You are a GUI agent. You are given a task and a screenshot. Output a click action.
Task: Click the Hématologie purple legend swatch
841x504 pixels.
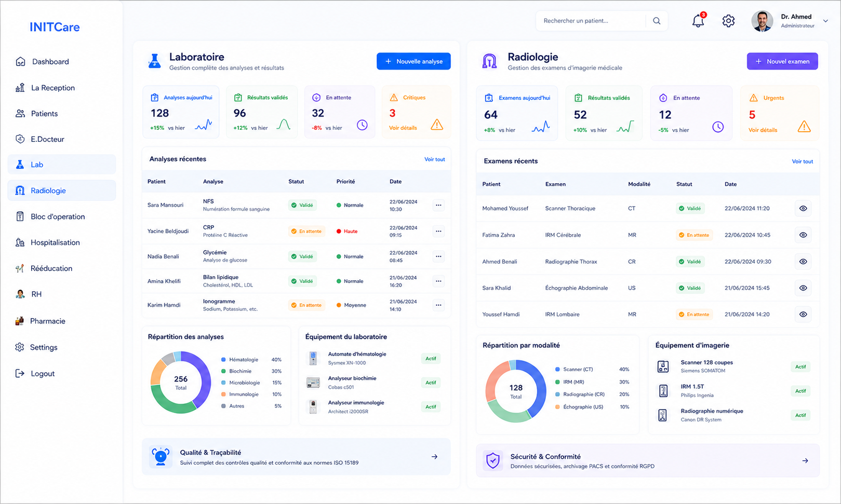coord(223,359)
